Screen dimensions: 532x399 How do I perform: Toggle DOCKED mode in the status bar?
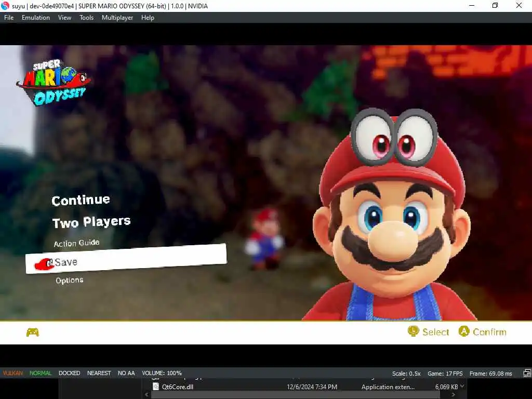click(x=69, y=373)
